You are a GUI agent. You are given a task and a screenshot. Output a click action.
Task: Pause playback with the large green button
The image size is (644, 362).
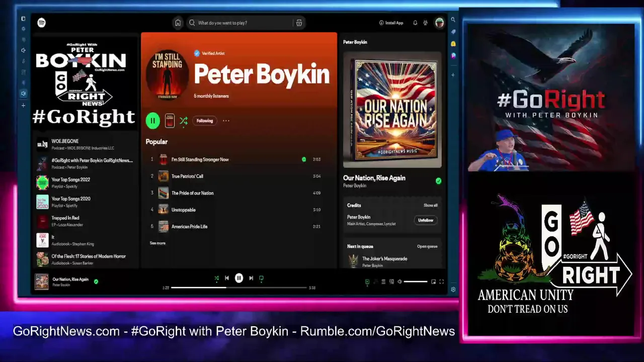[x=152, y=121]
